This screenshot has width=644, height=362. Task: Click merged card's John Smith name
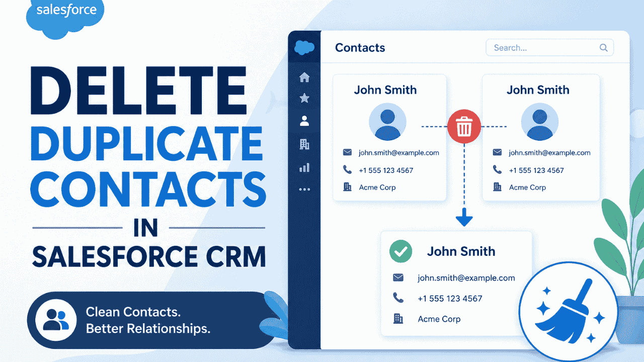tap(461, 251)
